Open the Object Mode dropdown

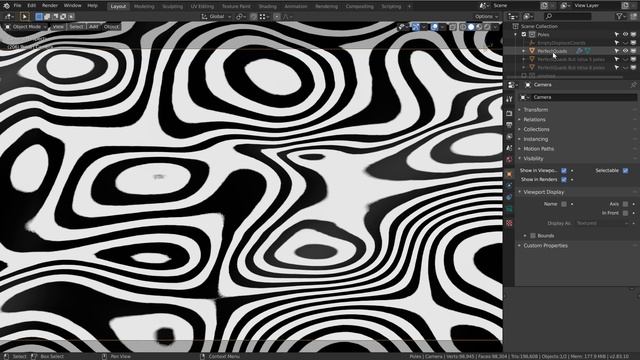click(26, 27)
